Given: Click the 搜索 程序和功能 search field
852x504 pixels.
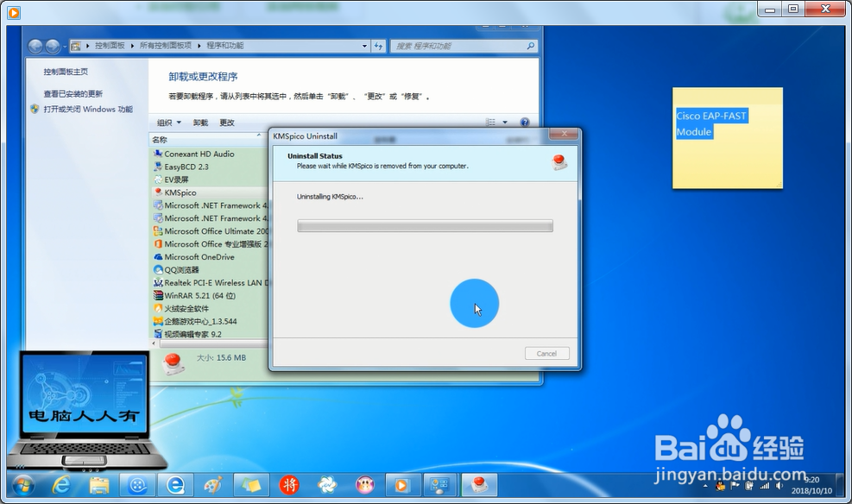Looking at the screenshot, I should (x=464, y=46).
